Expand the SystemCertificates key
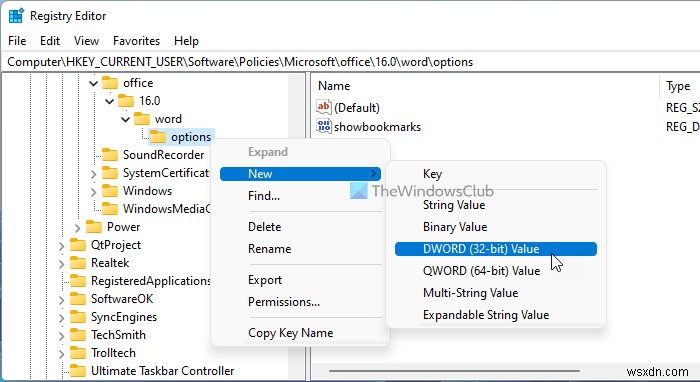Viewport: 700px width, 382px height. pos(93,174)
